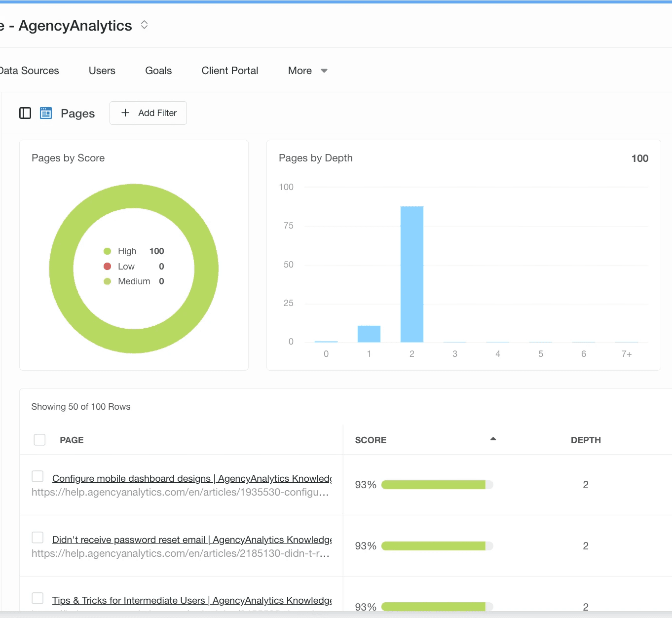The height and width of the screenshot is (618, 672).
Task: Sort by the SCORE column header
Action: pyautogui.click(x=371, y=440)
